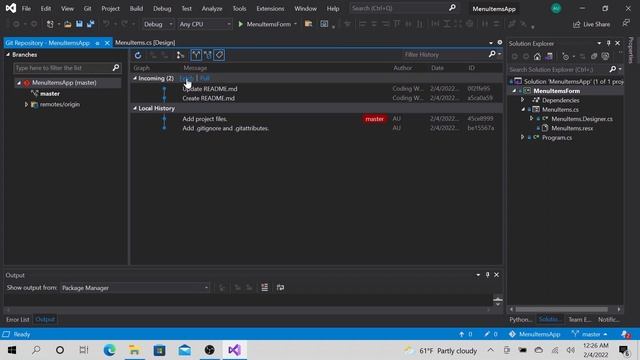Click the Filter History search magnifier
Image resolution: width=640 pixels, height=360 pixels.
(492, 54)
